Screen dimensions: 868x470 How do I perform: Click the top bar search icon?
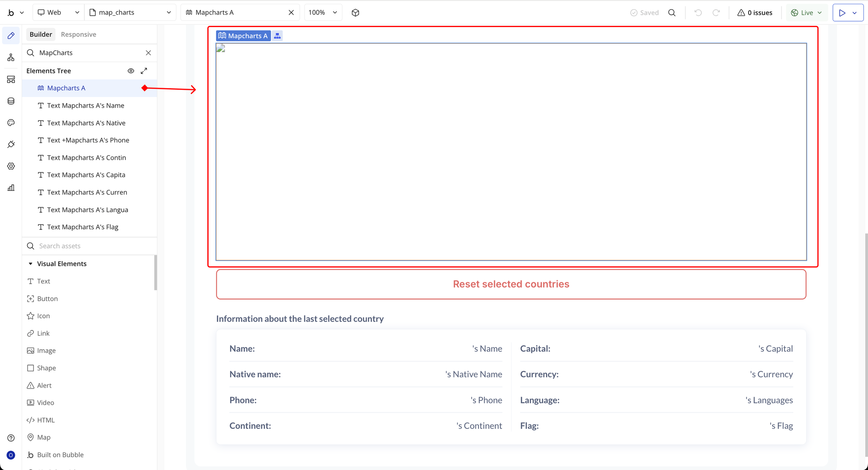click(672, 13)
